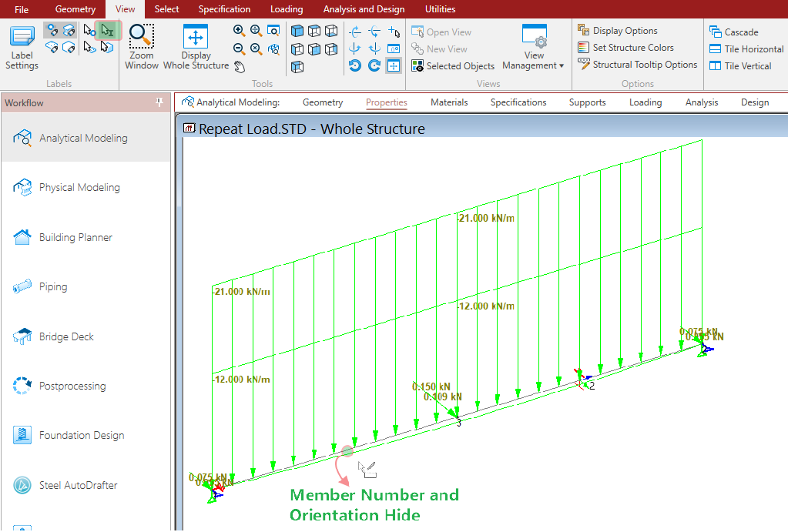The width and height of the screenshot is (788, 532).
Task: Select the Nodes Cursor tool
Action: [90, 31]
